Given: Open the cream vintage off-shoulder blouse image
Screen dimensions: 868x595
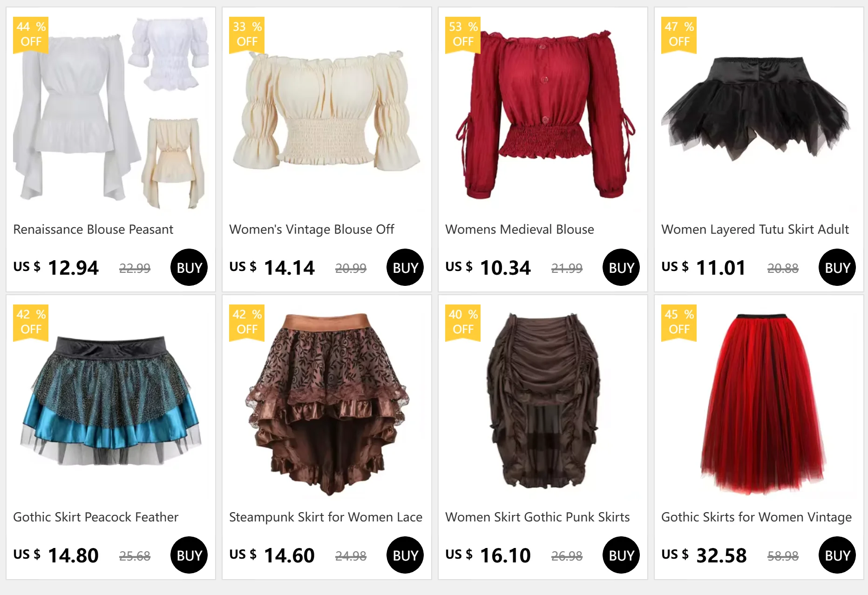Looking at the screenshot, I should pos(327,113).
